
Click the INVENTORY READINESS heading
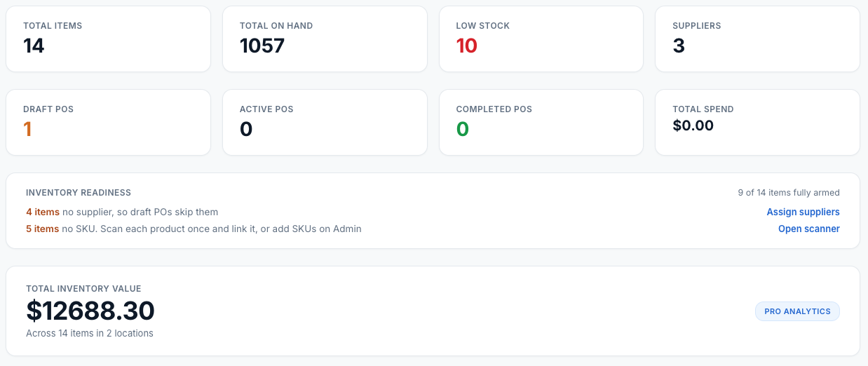tap(79, 192)
